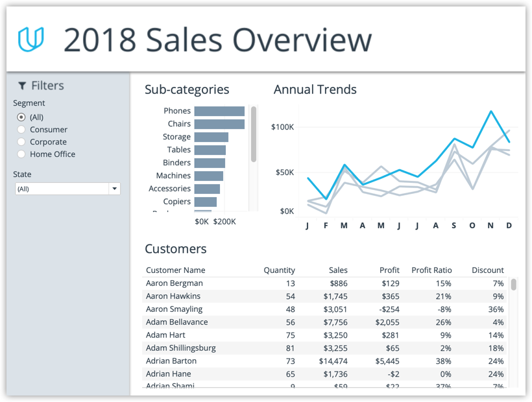Click the Sub-categories chart scrollbar
532x402 pixels.
254,134
